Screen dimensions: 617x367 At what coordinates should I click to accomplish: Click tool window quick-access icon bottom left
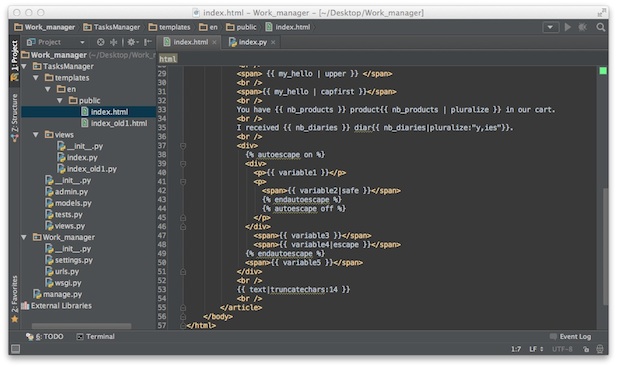point(15,349)
